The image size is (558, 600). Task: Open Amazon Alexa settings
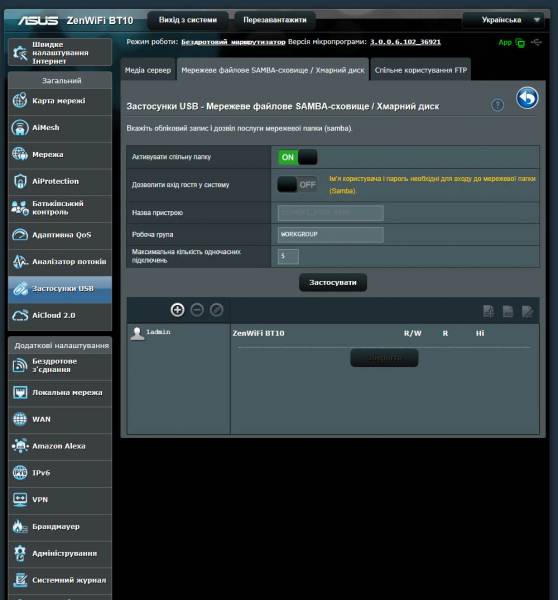(60, 446)
